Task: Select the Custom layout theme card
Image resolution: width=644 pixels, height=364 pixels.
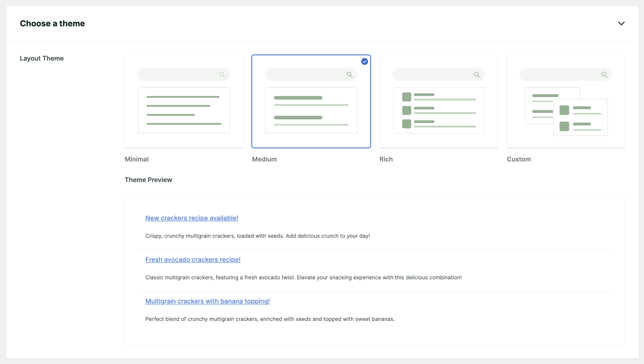Action: coord(566,101)
